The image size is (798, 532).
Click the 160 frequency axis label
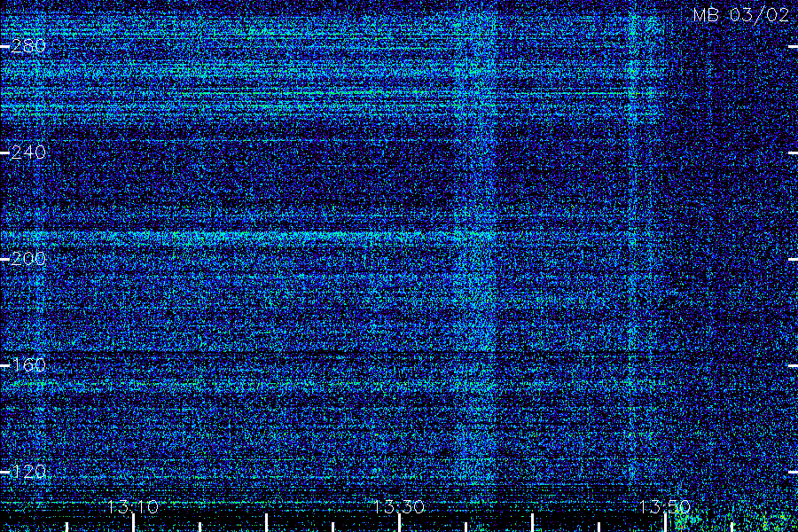click(x=28, y=365)
